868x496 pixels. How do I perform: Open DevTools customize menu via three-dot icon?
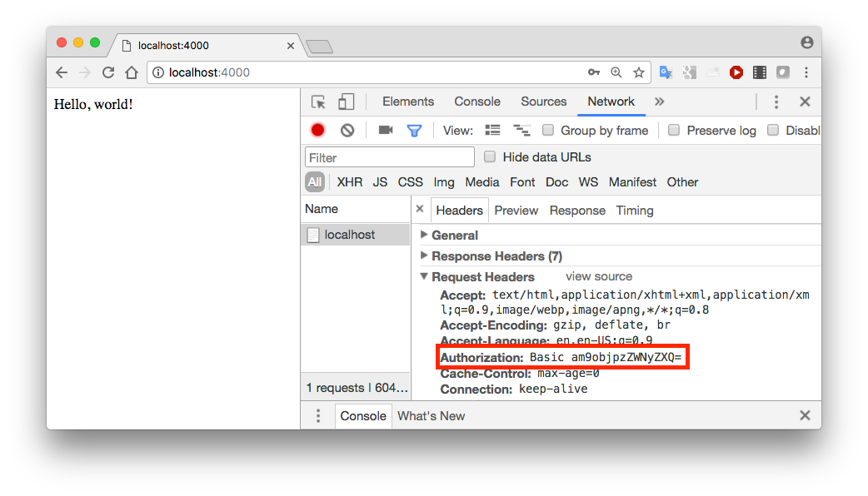[x=776, y=101]
